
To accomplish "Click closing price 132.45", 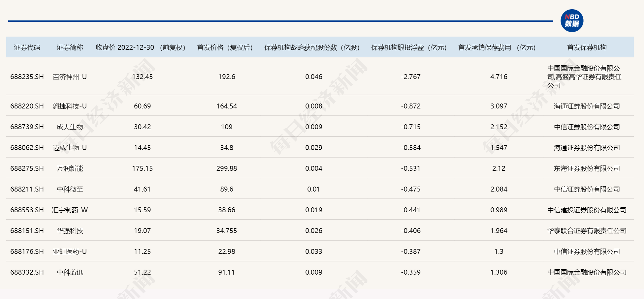I will (143, 77).
